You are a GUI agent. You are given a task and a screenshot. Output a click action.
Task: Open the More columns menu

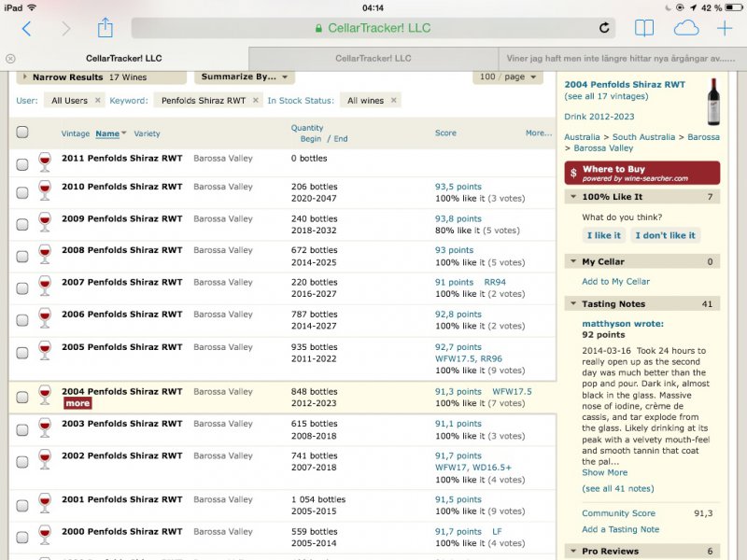click(539, 133)
